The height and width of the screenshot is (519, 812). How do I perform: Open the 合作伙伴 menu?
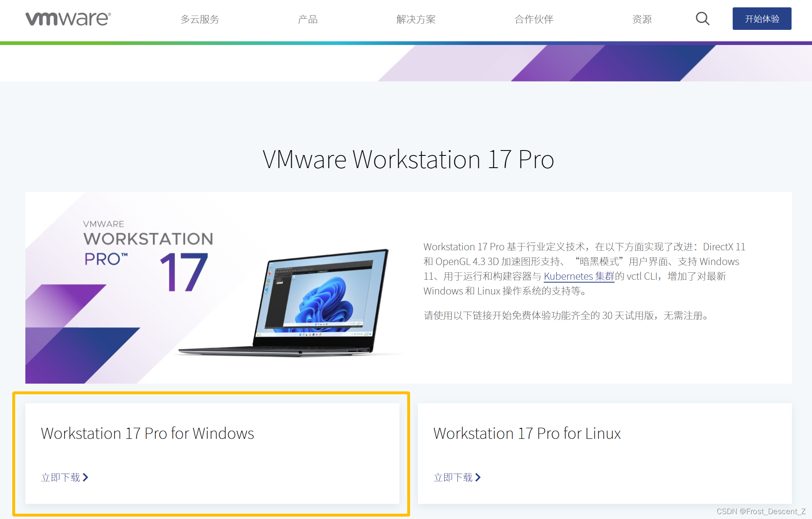pos(534,19)
